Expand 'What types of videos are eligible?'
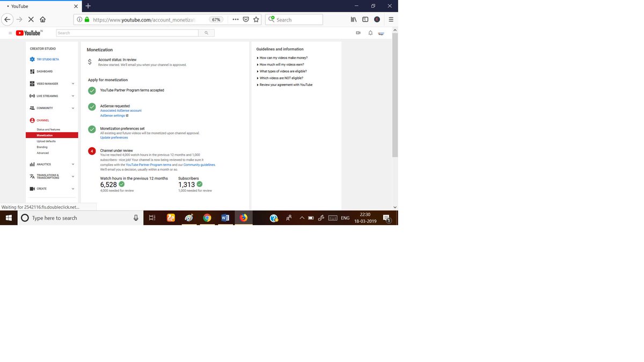 tap(282, 71)
